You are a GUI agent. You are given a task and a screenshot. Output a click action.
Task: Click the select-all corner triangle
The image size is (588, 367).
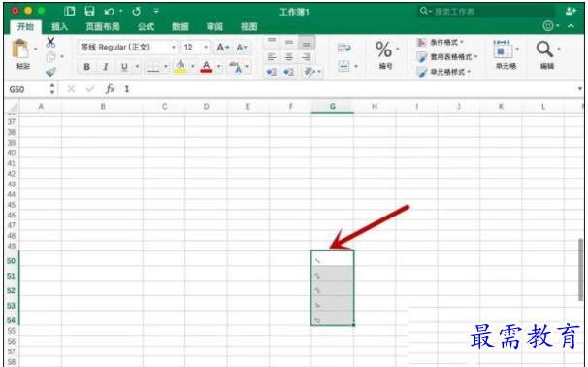[x=13, y=107]
